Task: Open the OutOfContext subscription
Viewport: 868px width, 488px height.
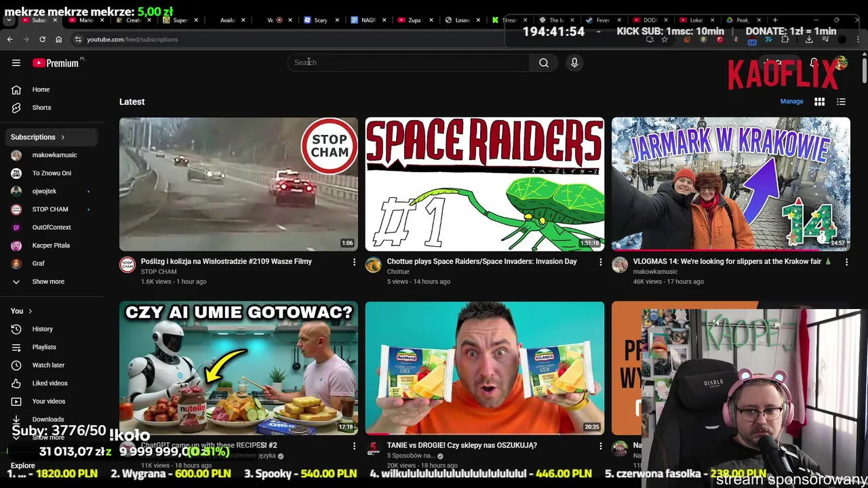Action: point(52,227)
